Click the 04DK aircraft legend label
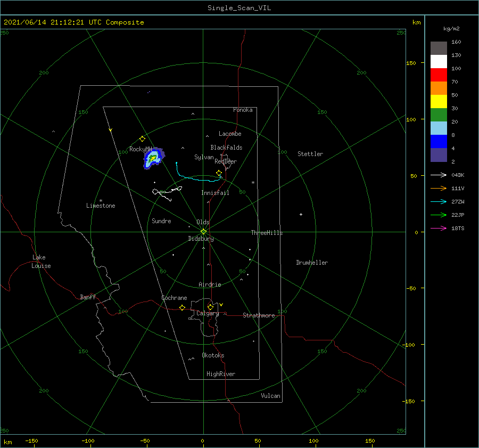The image size is (479, 448). (x=458, y=175)
